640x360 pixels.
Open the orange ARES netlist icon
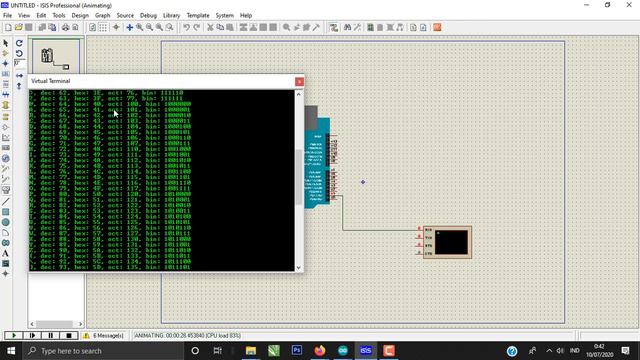(x=437, y=27)
